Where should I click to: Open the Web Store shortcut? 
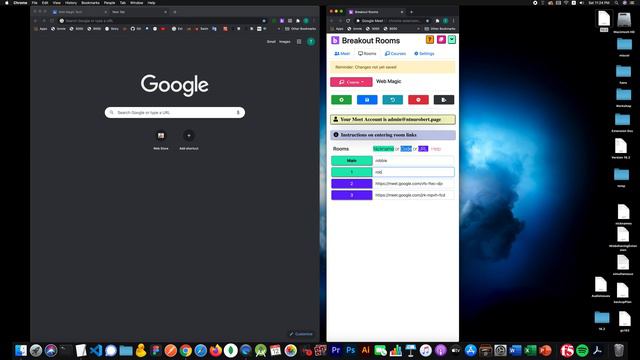[161, 140]
